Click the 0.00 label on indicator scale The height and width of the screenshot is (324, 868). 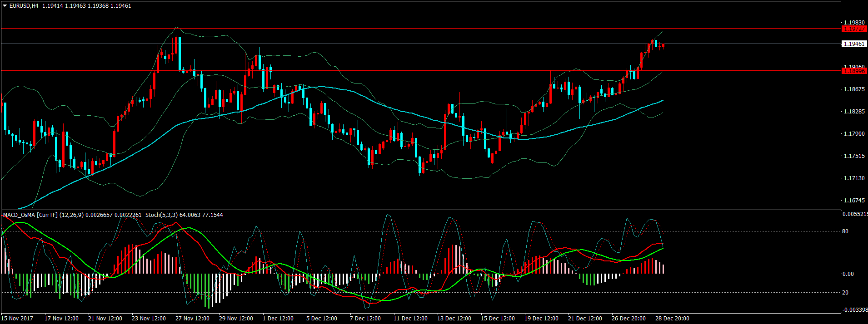[848, 274]
